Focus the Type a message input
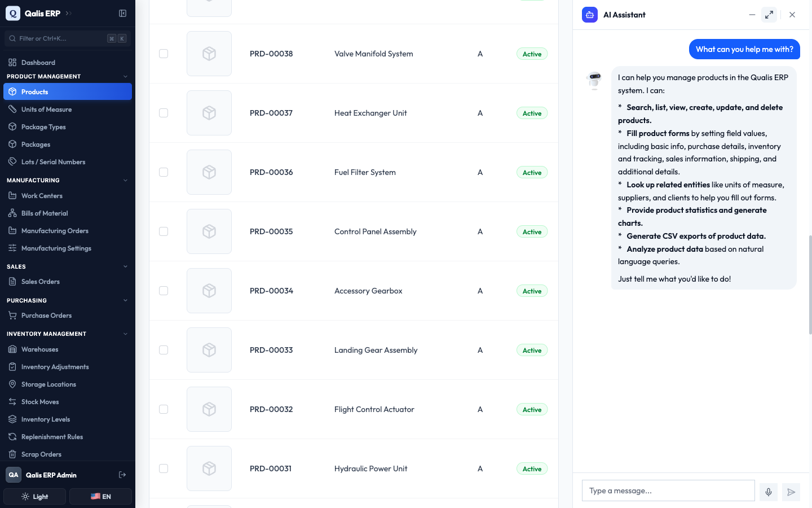 pyautogui.click(x=668, y=491)
